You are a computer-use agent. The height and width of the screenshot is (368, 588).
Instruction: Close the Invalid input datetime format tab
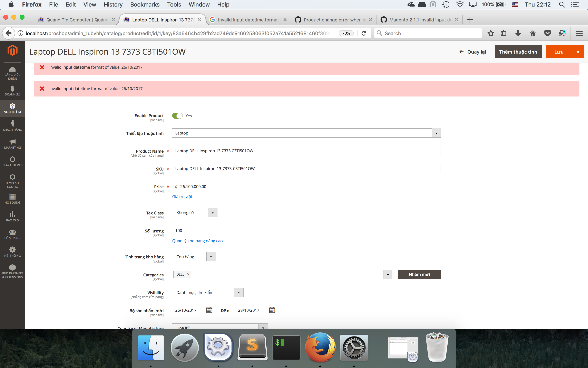click(285, 20)
